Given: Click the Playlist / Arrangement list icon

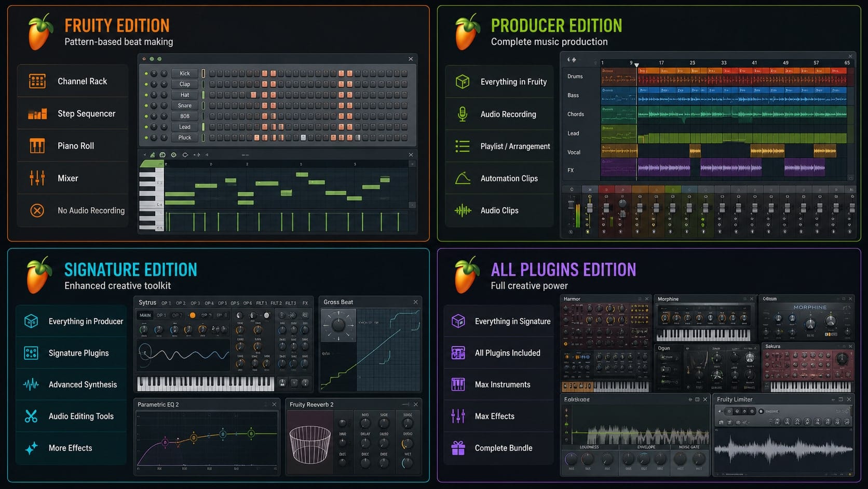Looking at the screenshot, I should coord(463,146).
